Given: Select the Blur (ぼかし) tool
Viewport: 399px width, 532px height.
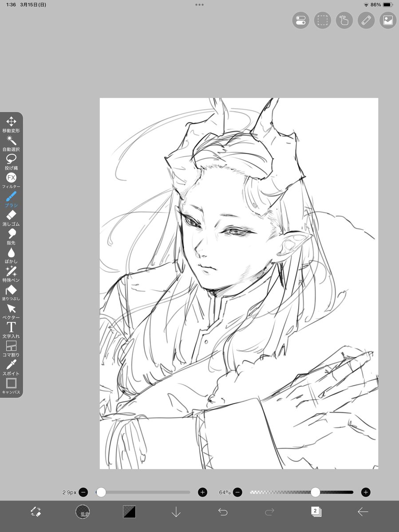Looking at the screenshot, I should (11, 255).
